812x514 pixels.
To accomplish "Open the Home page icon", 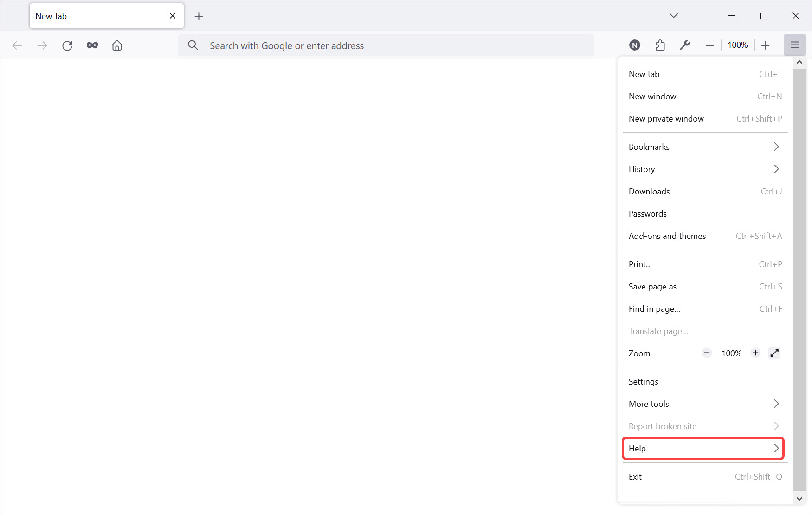I will (x=117, y=45).
